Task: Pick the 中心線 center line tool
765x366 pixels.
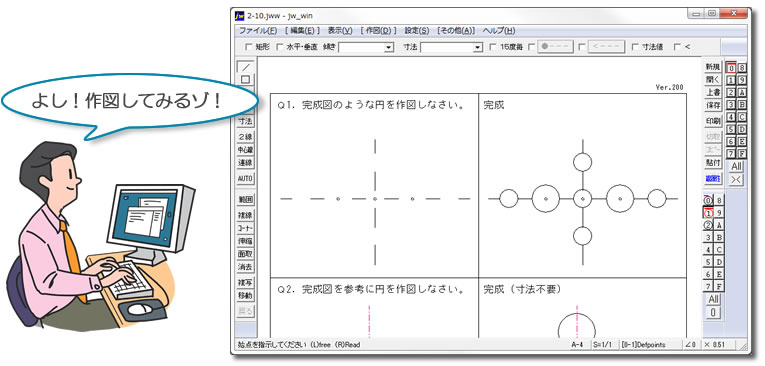Action: pyautogui.click(x=245, y=150)
